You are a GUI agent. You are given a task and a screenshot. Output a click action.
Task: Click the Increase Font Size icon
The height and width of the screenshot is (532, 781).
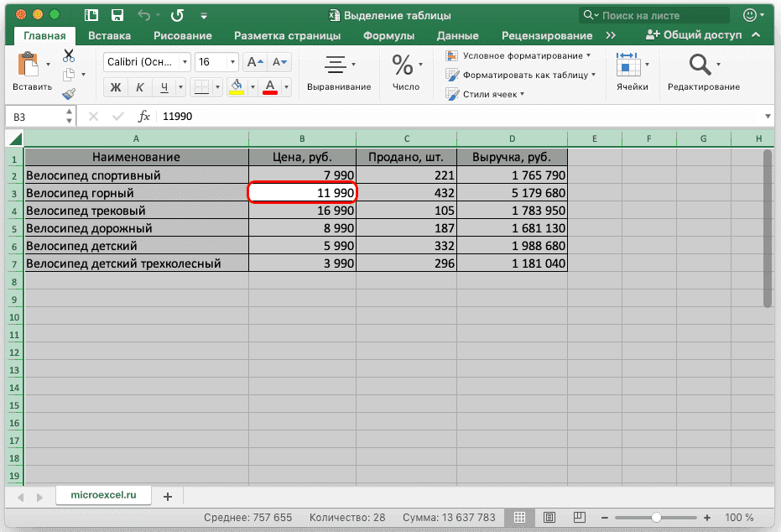(x=254, y=62)
